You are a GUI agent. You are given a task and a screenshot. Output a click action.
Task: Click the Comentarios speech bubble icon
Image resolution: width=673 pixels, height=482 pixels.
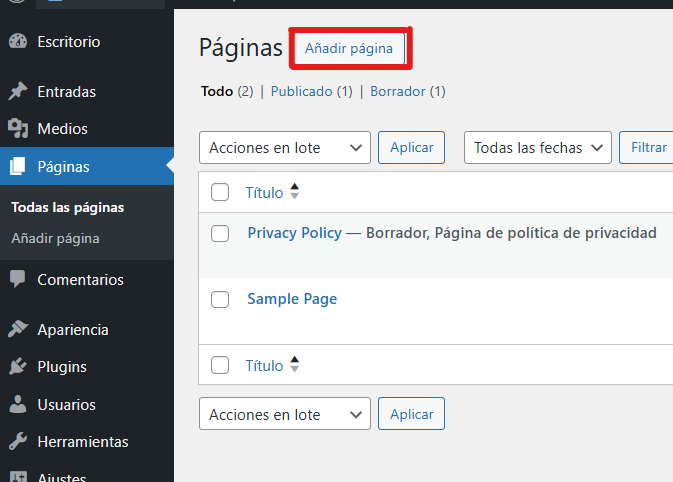[x=17, y=280]
